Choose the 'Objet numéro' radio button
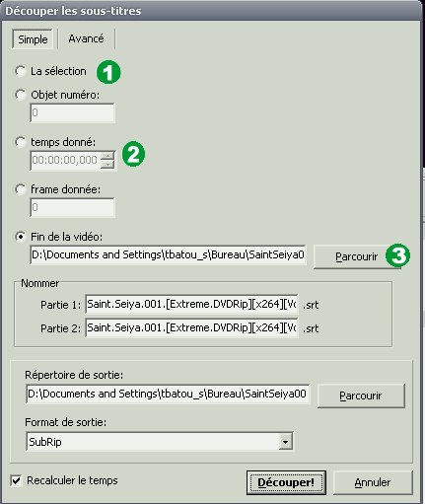 21,95
